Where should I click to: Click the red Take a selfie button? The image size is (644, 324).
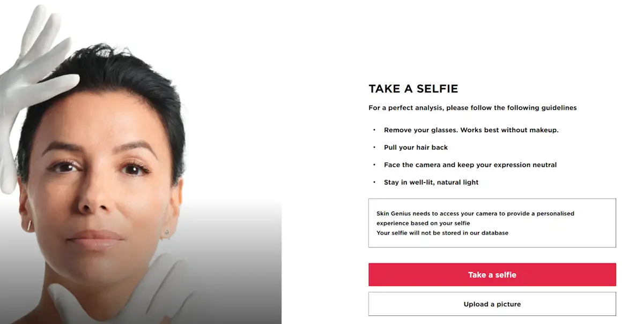point(492,275)
